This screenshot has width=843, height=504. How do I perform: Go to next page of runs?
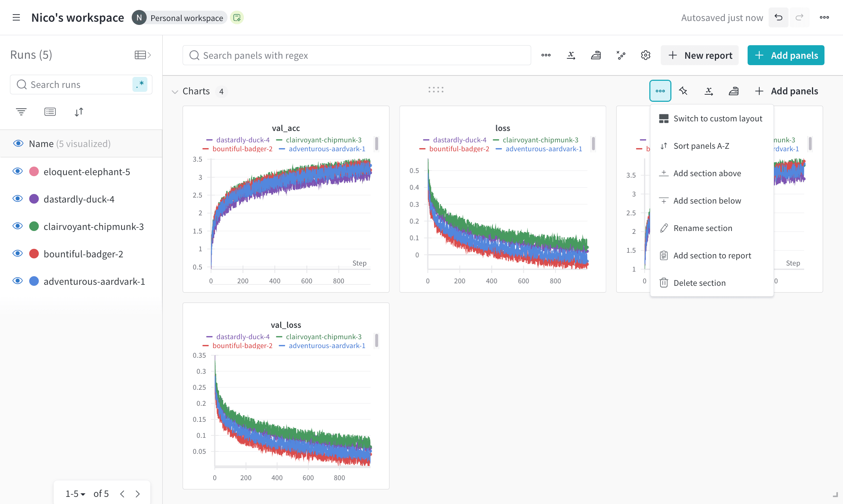point(138,494)
